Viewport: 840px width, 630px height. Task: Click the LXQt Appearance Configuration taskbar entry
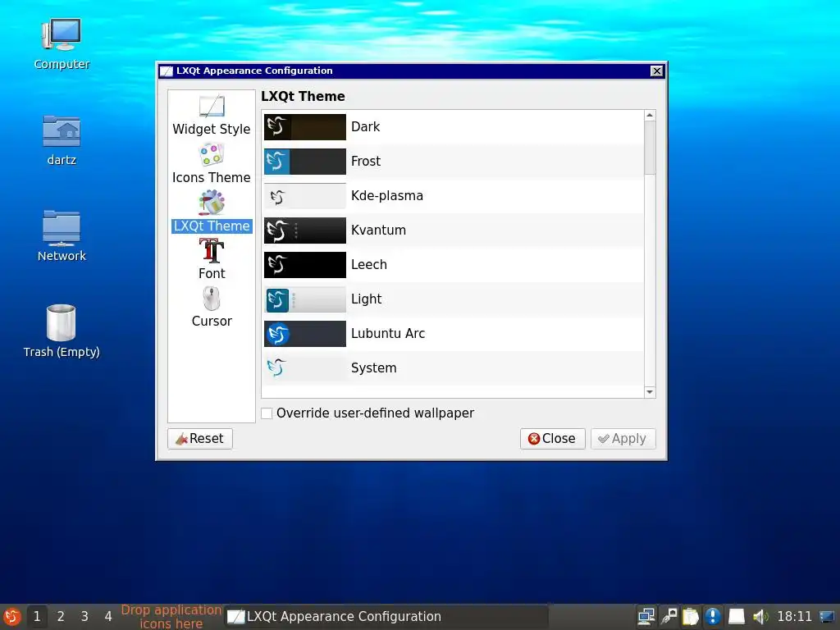click(x=386, y=617)
